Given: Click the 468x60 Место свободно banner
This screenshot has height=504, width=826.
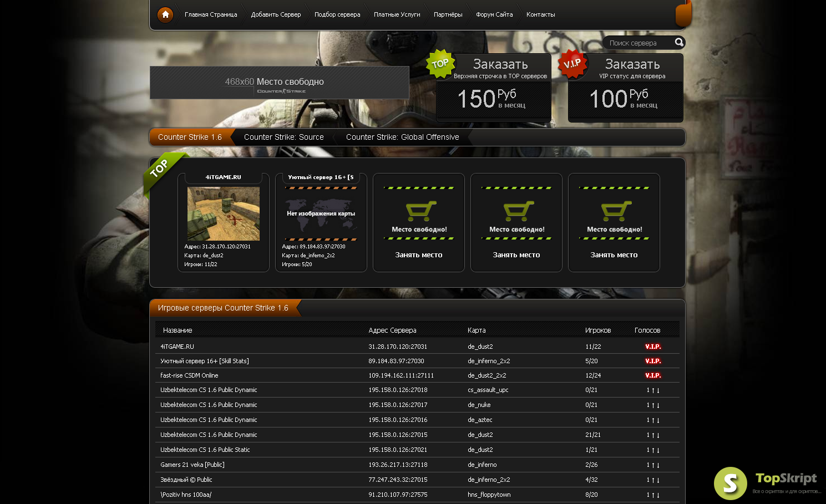Looking at the screenshot, I should click(280, 83).
